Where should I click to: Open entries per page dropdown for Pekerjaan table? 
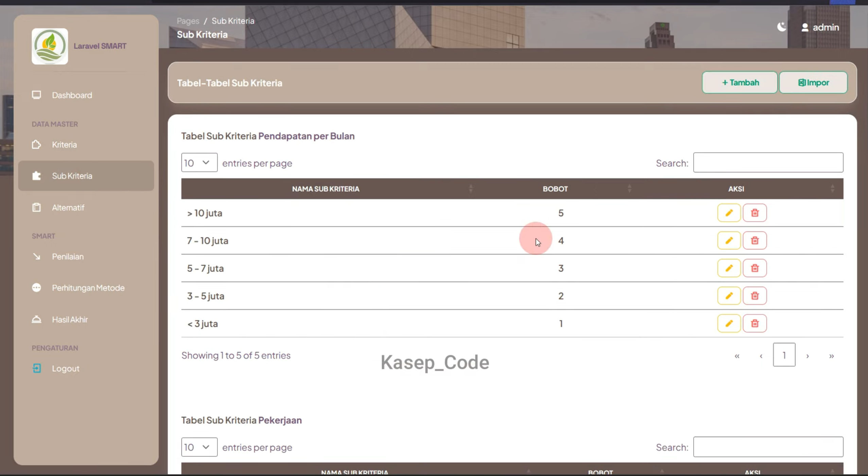[x=199, y=447]
